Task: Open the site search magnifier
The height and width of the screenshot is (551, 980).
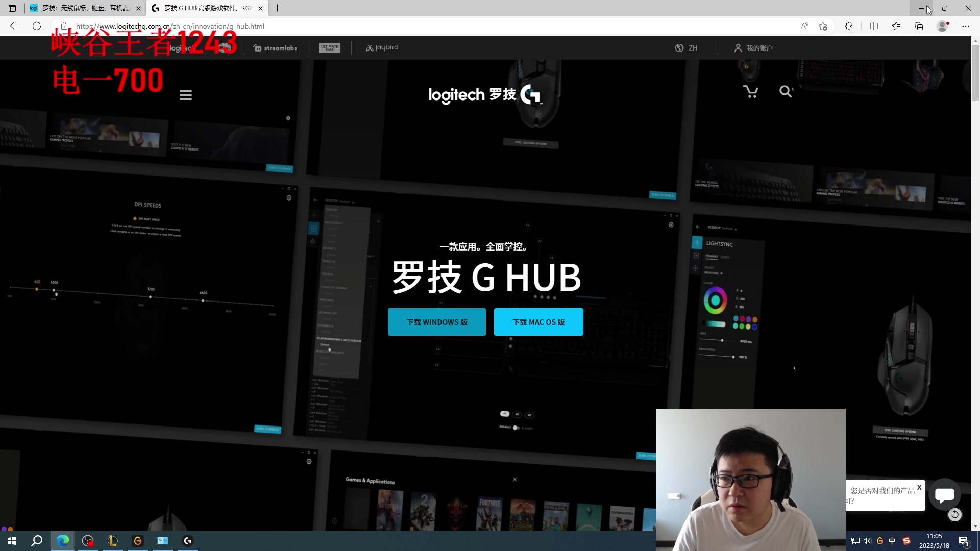Action: pos(786,92)
